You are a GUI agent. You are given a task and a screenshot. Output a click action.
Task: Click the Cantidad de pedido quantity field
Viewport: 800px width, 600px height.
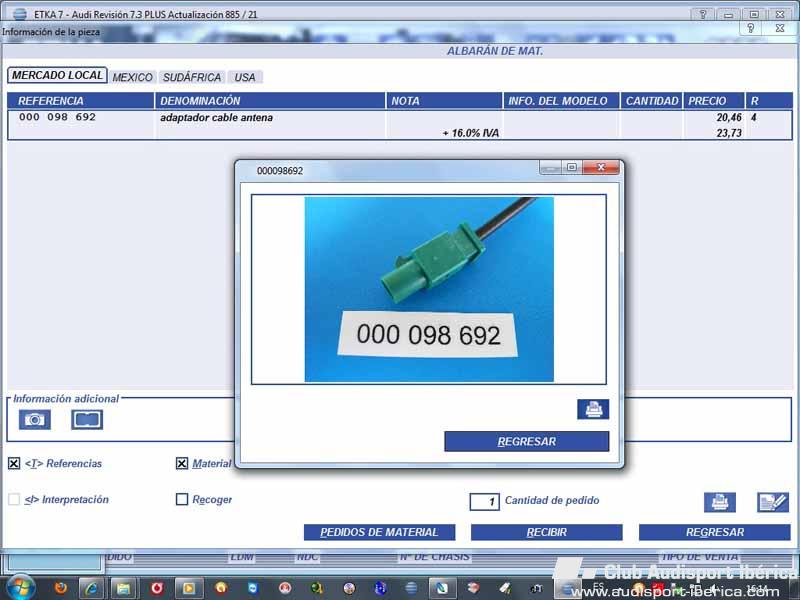coord(484,502)
